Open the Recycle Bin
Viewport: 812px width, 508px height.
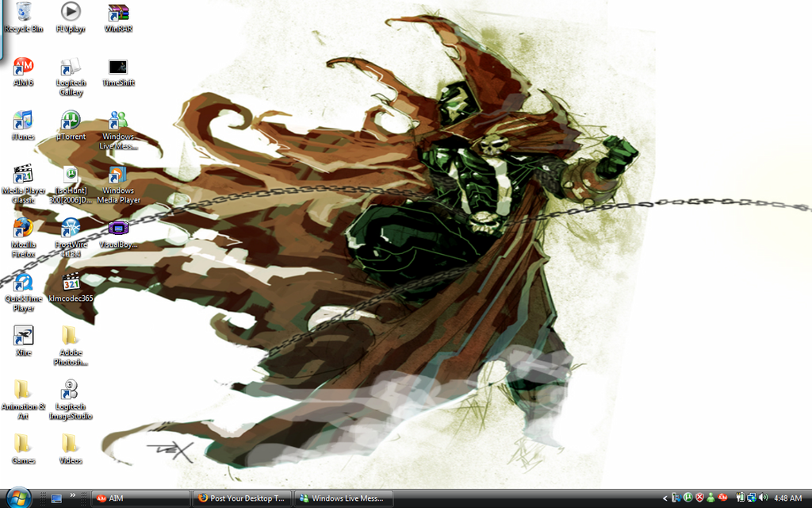pyautogui.click(x=23, y=13)
